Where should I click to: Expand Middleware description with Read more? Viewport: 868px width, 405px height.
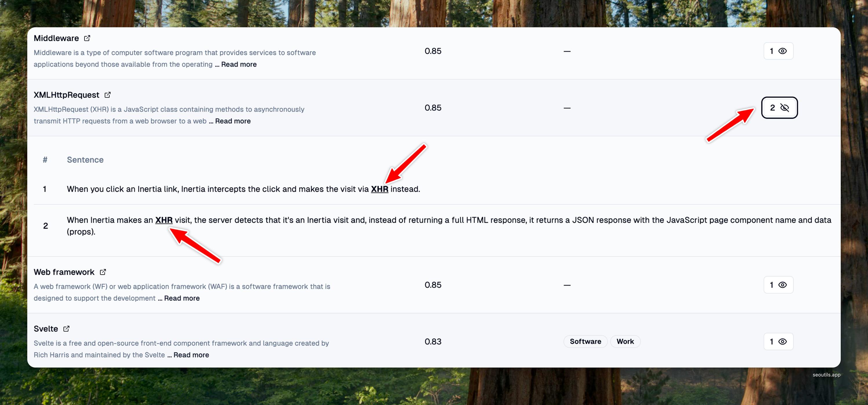tap(239, 64)
